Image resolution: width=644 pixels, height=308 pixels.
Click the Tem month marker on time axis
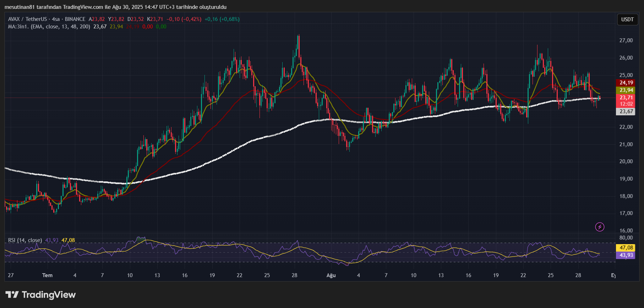point(47,275)
